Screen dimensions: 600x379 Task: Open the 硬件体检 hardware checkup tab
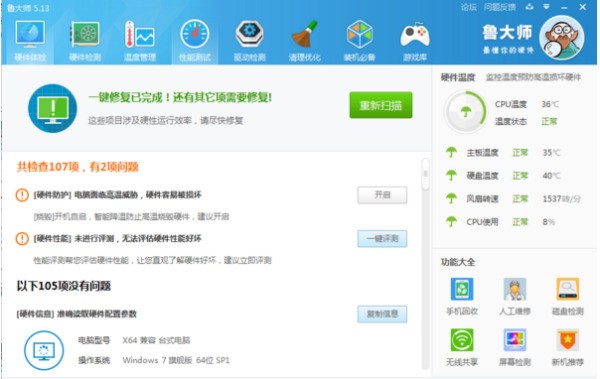pos(30,41)
